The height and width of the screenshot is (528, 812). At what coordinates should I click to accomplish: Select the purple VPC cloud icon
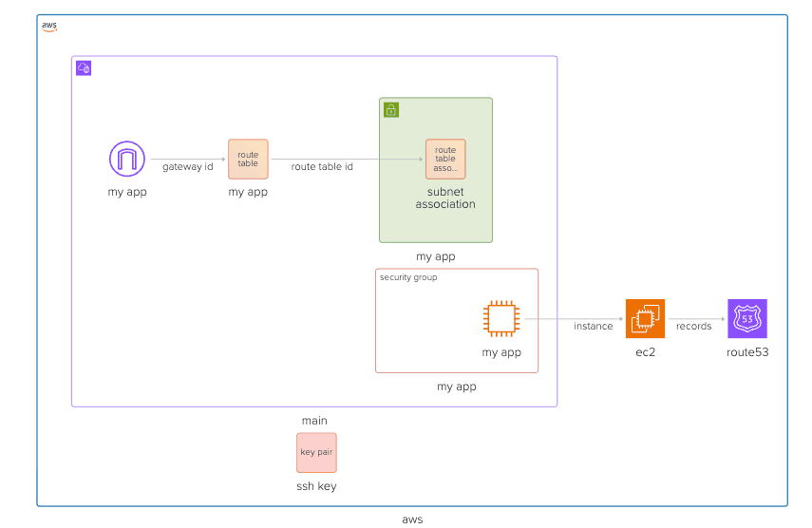click(84, 67)
